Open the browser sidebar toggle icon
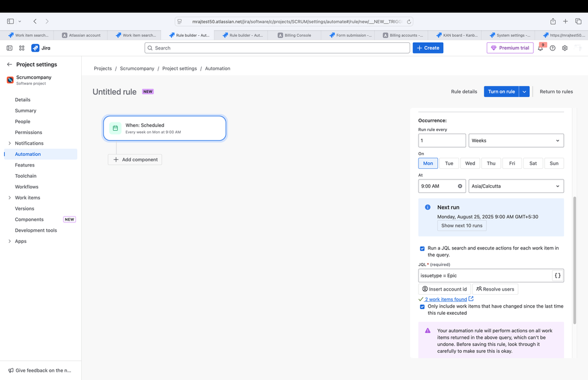The height and width of the screenshot is (380, 588). (10, 21)
